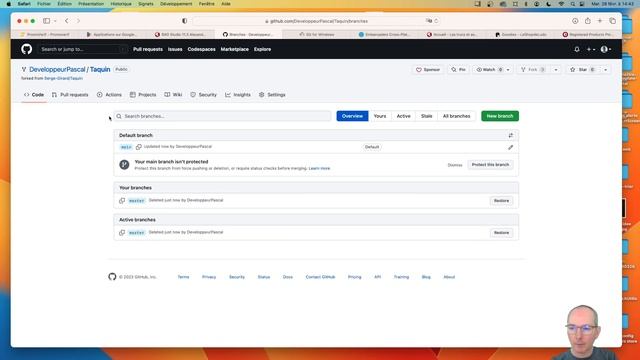
Task: Open Marketplace in GitHub header
Action: tap(235, 49)
